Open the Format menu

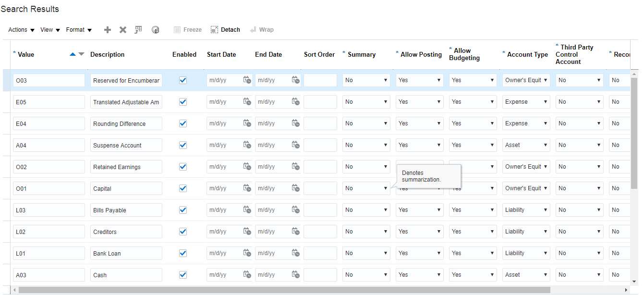[79, 30]
